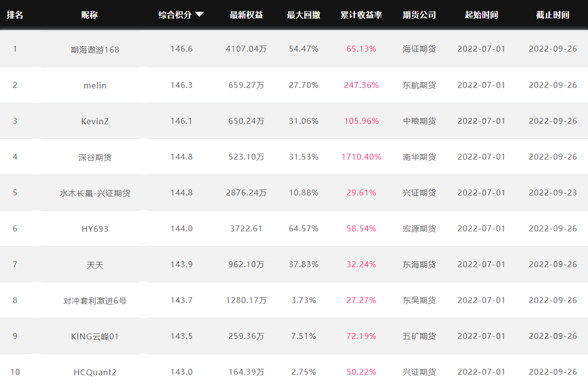Select return rate 1710.40%
The image size is (588, 388).
click(361, 157)
